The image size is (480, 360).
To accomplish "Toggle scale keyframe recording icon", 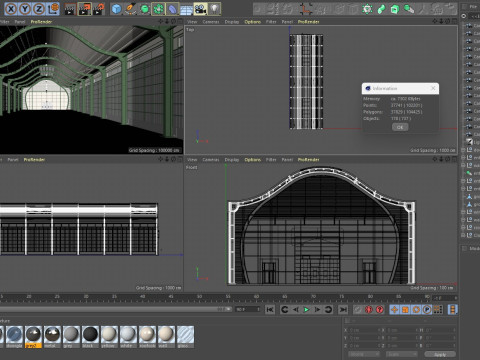I will pos(405,310).
